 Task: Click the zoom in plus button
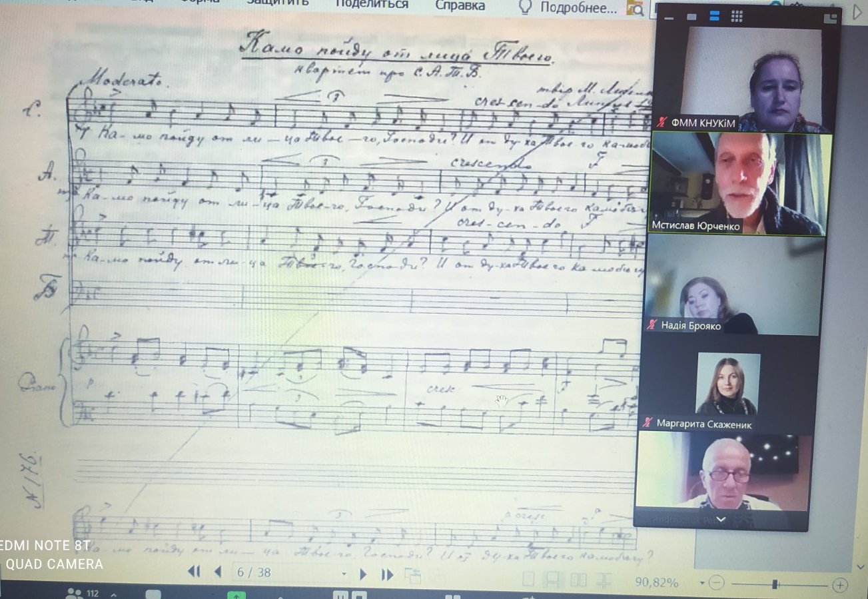click(840, 586)
